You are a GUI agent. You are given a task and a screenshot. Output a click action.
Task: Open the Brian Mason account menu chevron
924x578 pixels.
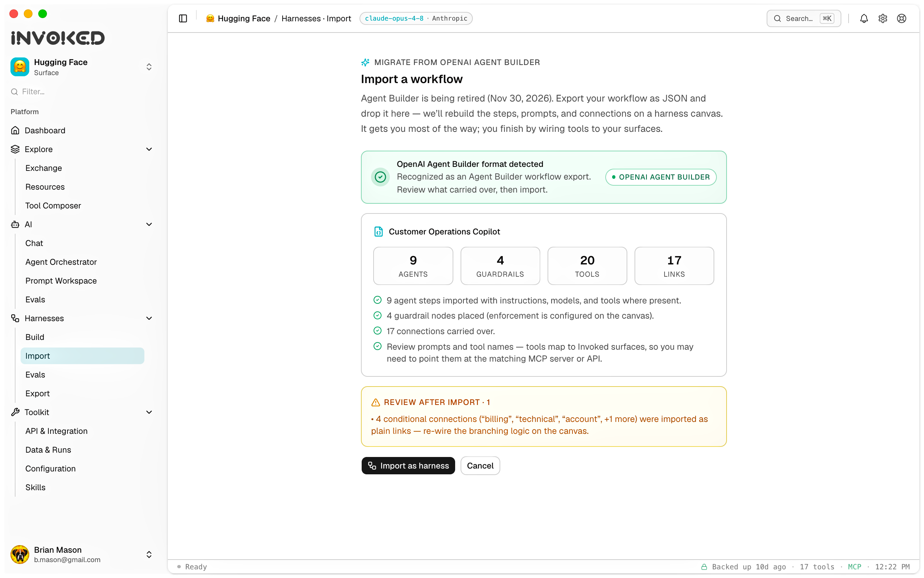coord(149,554)
